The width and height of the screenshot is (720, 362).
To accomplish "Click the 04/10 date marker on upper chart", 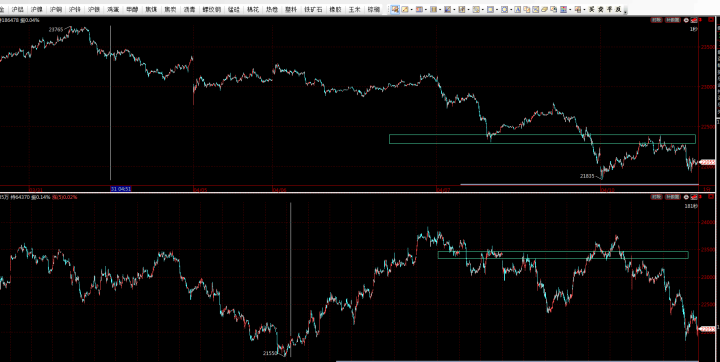I will (607, 189).
